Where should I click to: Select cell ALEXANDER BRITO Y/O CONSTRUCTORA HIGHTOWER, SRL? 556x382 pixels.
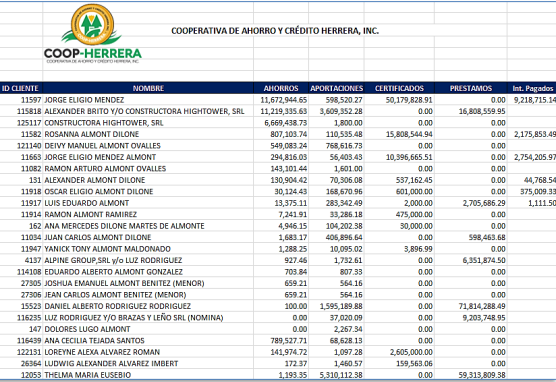(x=148, y=111)
